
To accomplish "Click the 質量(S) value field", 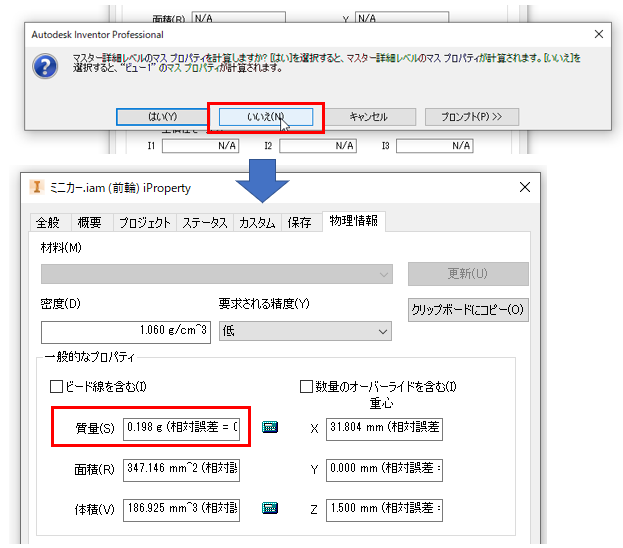I will coord(181,429).
